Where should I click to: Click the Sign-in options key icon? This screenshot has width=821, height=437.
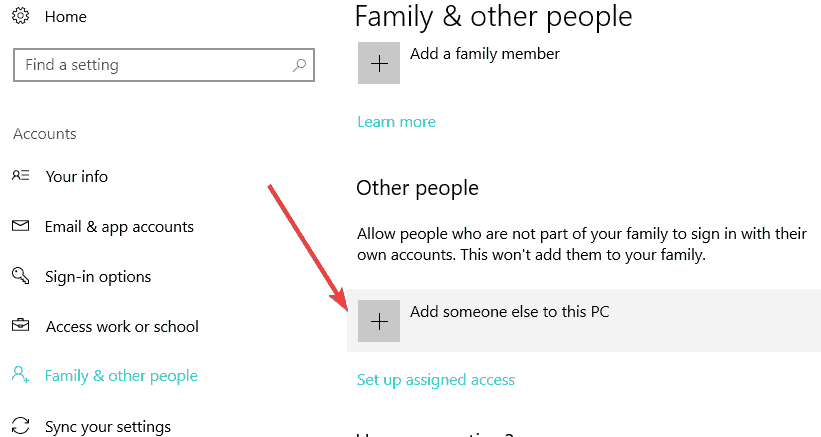pyautogui.click(x=20, y=275)
